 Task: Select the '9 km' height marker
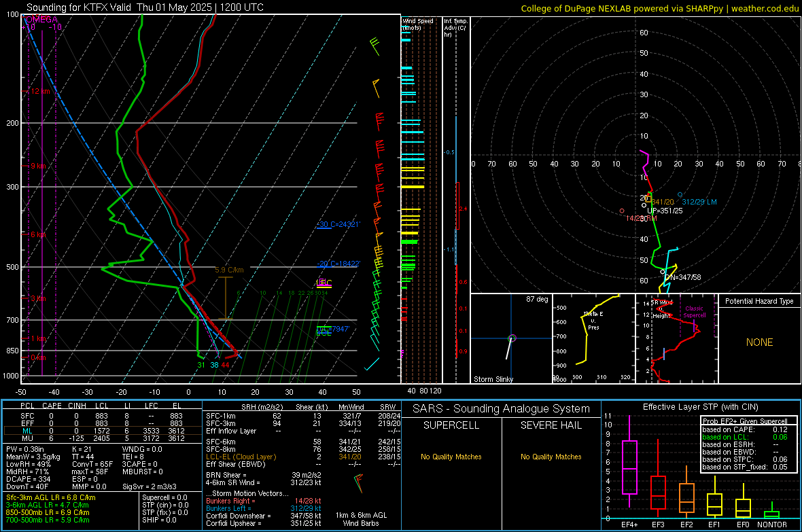point(38,166)
